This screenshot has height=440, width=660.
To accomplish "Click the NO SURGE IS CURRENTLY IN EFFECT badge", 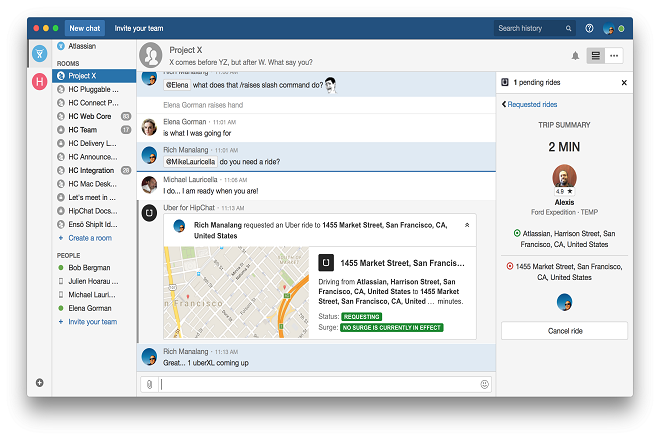I will pyautogui.click(x=391, y=328).
